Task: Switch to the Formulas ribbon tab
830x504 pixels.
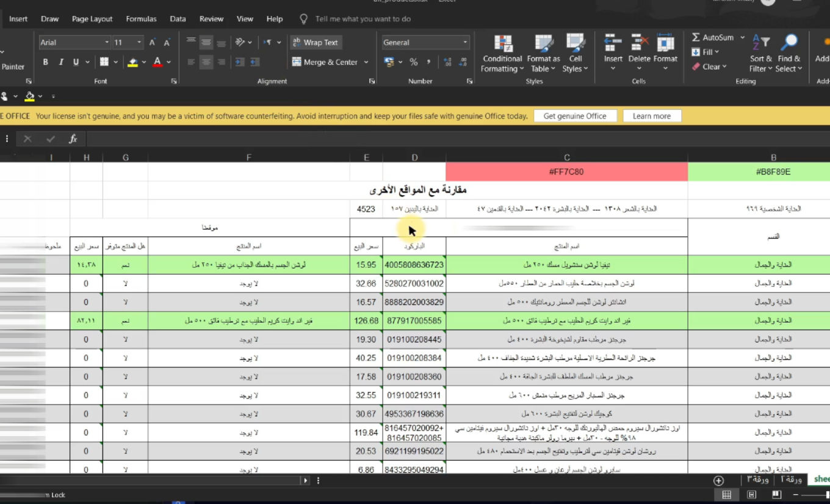Action: tap(141, 19)
